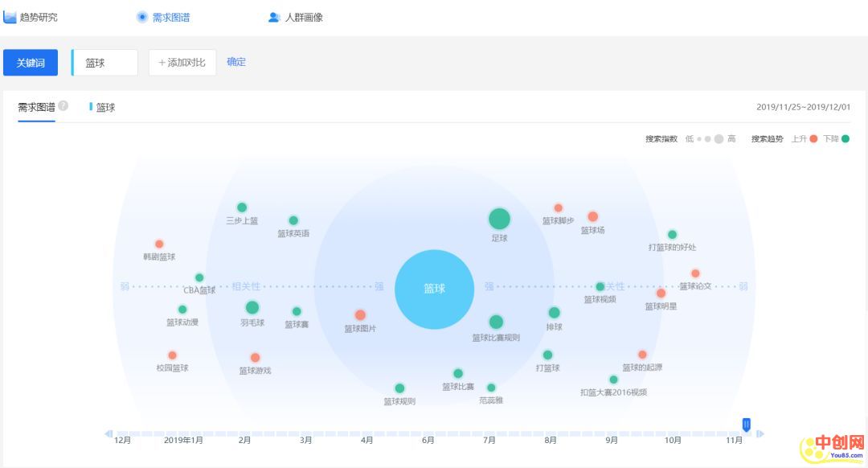The height and width of the screenshot is (468, 868).
Task: Click the 篮球比赛规则 green bubble
Action: coord(496,322)
